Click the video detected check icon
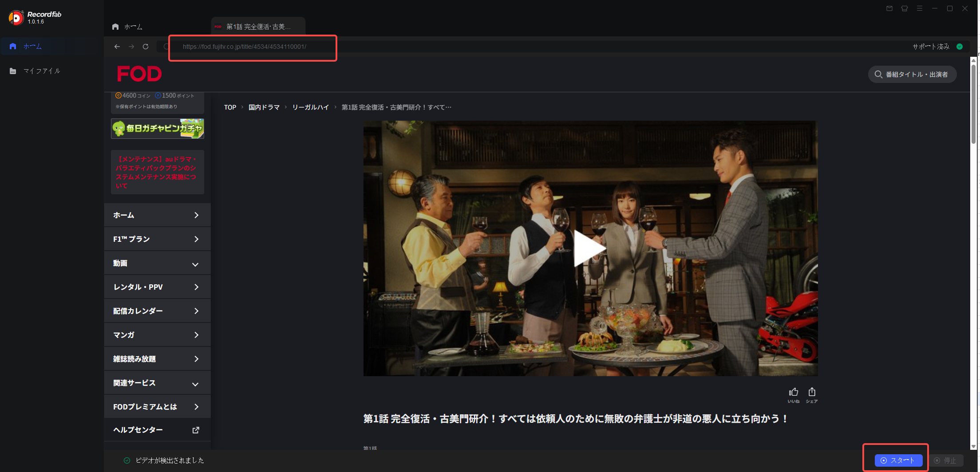 [127, 460]
